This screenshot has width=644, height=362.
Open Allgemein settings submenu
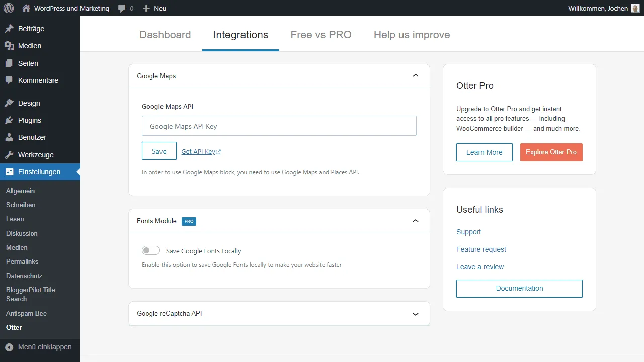pyautogui.click(x=20, y=191)
